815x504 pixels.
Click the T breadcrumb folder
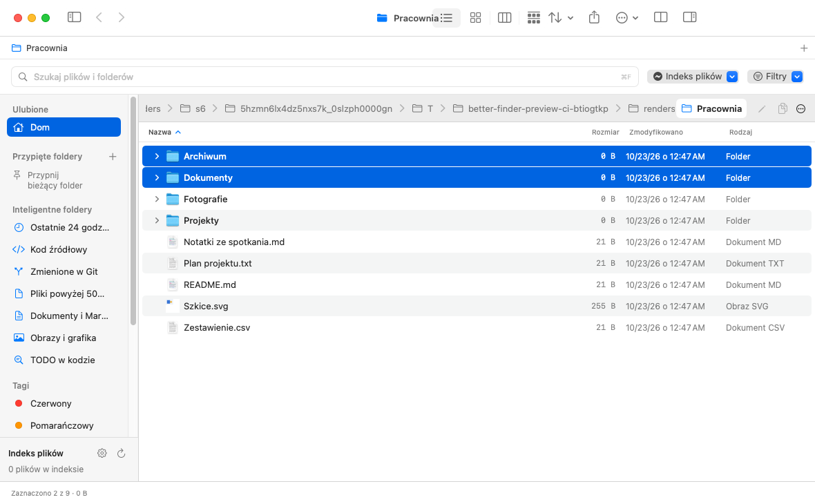tap(423, 108)
